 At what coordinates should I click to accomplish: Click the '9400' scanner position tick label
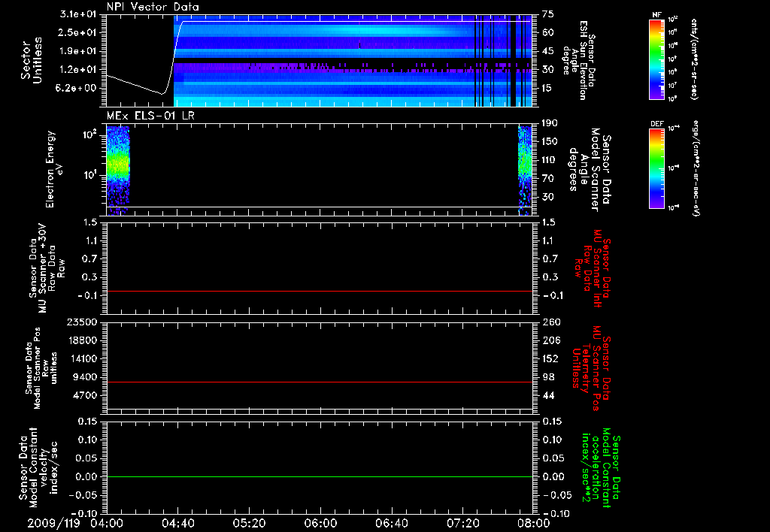point(86,377)
